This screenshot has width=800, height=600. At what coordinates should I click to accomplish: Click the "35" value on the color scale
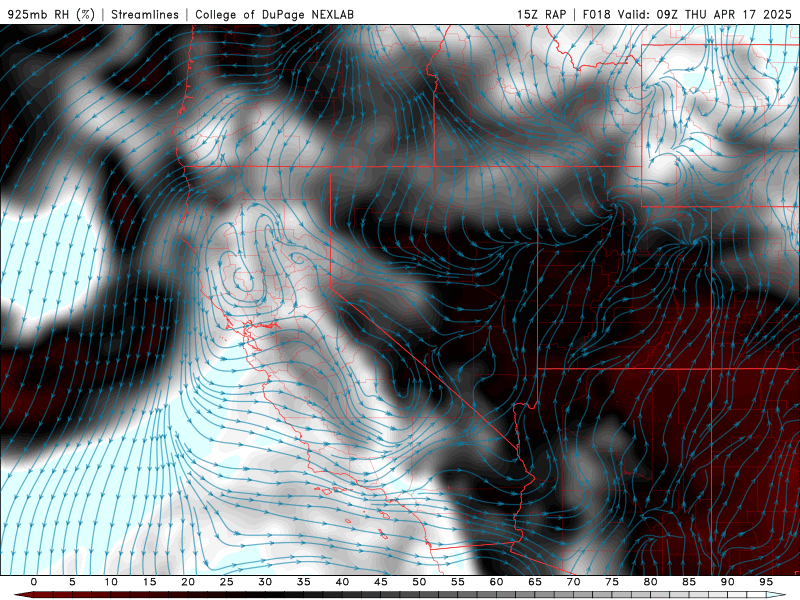304,582
